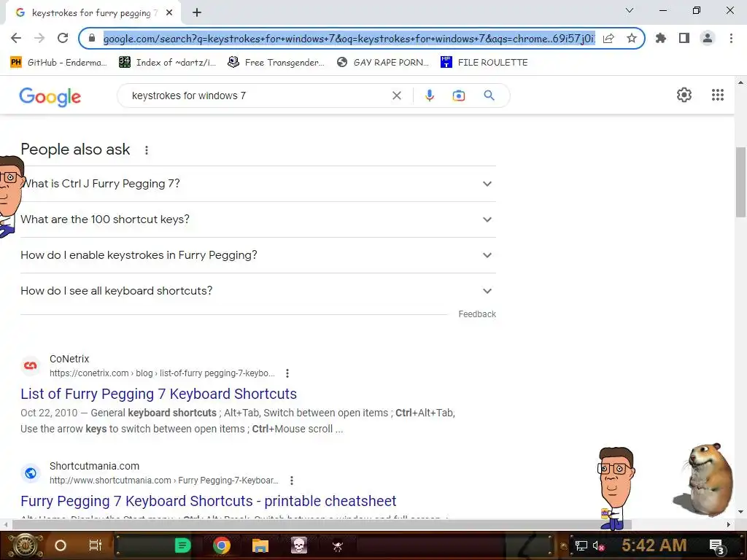Open the "printable cheatsheet" Shortcutmania result
Screen dimensions: 747x560
click(208, 501)
